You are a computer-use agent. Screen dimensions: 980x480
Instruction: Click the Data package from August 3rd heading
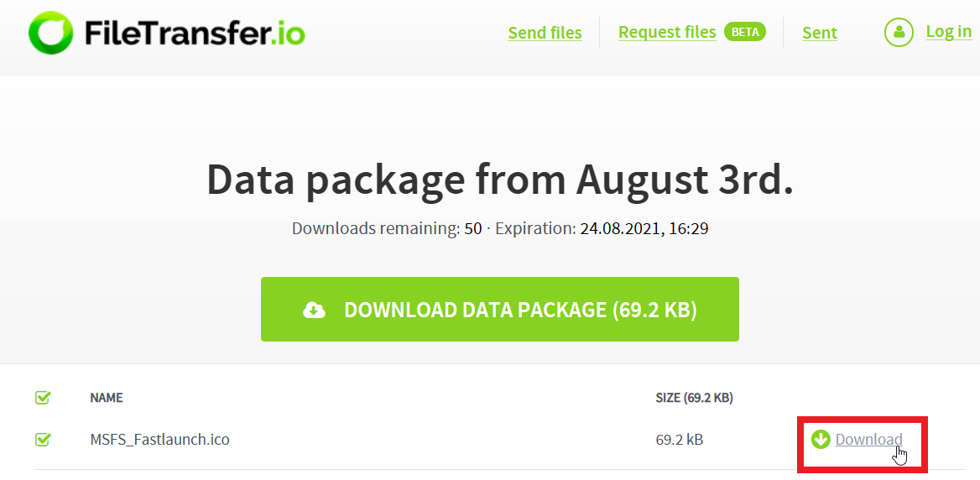[499, 179]
